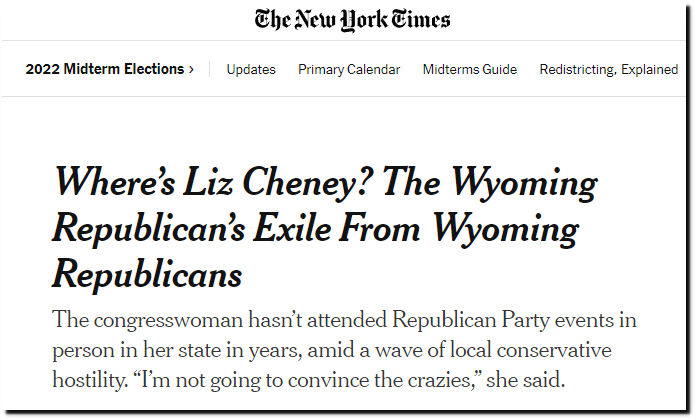The height and width of the screenshot is (420, 696).
Task: Click "Republican's" in the second headline line
Action: (x=149, y=230)
